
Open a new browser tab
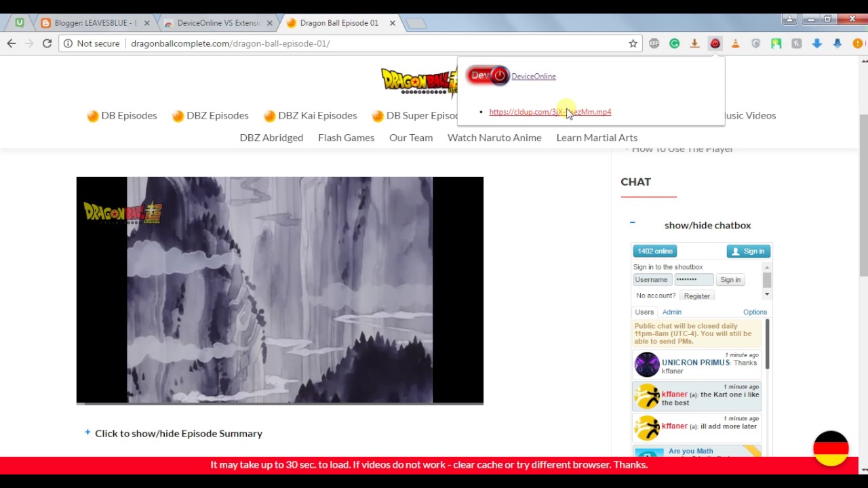[x=416, y=24]
